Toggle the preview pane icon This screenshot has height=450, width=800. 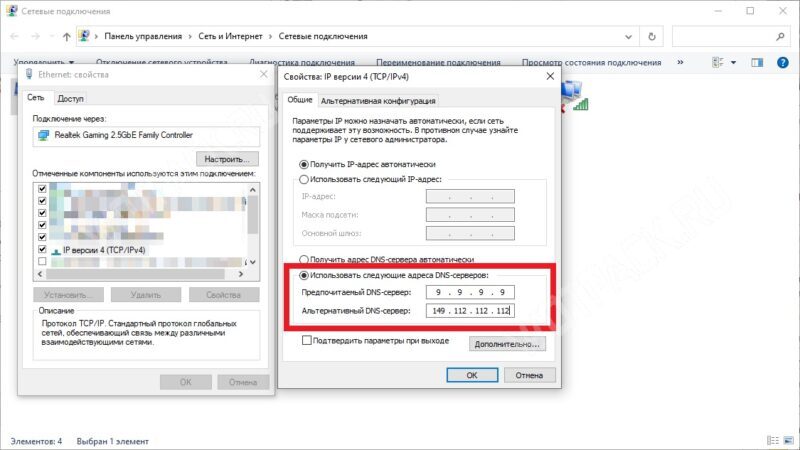point(757,62)
